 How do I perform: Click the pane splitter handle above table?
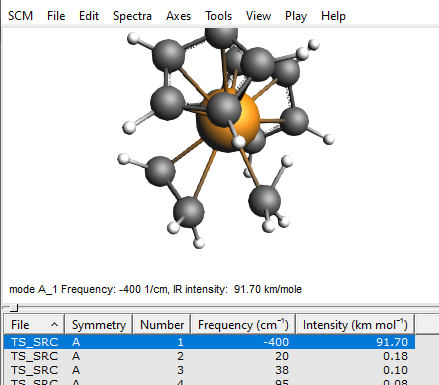pos(14,308)
